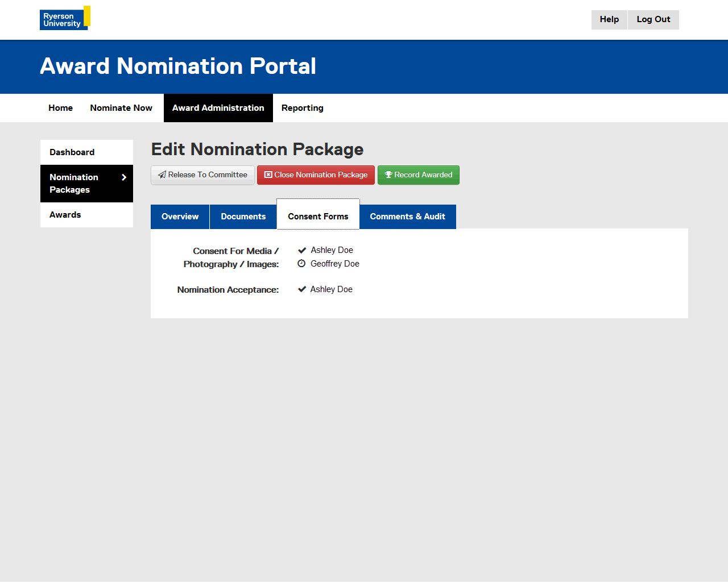
Task: Open the Reporting menu item
Action: tap(302, 108)
